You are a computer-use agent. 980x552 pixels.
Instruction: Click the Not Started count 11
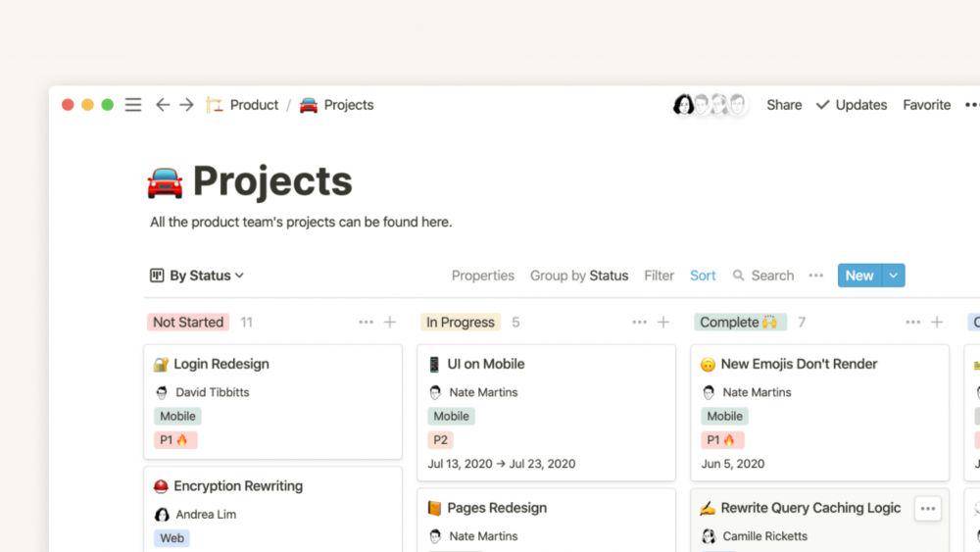click(246, 322)
